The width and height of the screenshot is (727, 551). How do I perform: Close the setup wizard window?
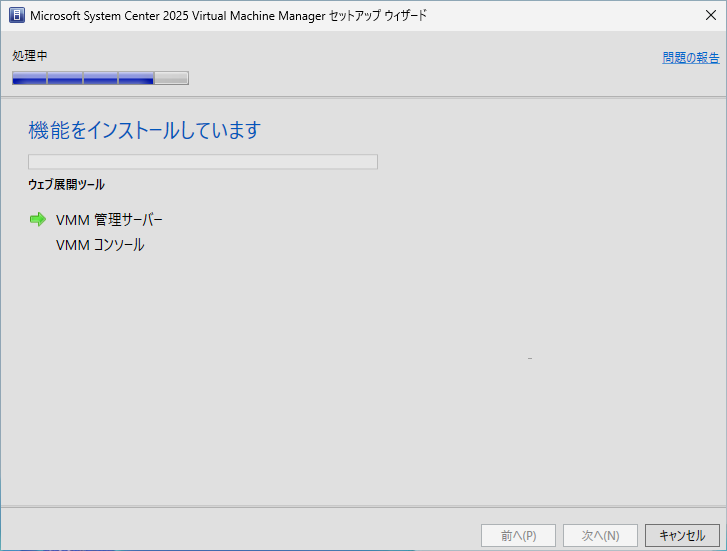point(710,15)
